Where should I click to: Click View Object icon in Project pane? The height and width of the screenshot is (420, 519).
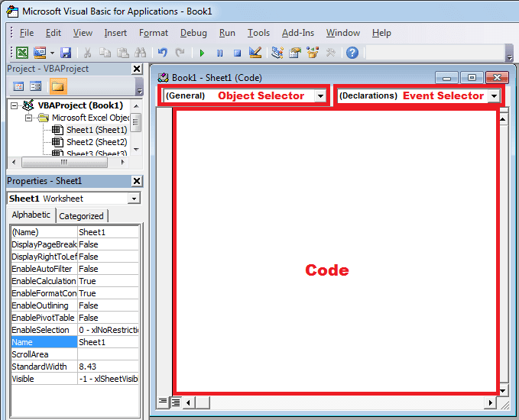pos(35,86)
